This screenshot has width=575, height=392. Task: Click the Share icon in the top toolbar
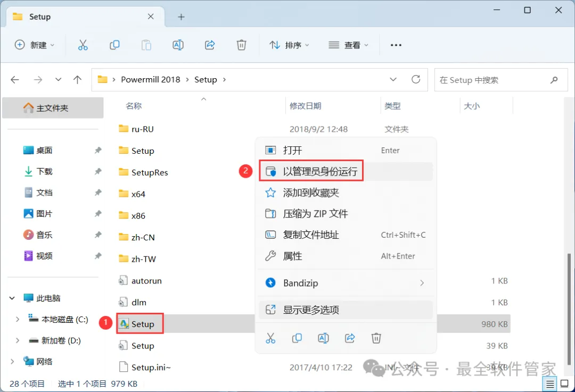(x=210, y=45)
